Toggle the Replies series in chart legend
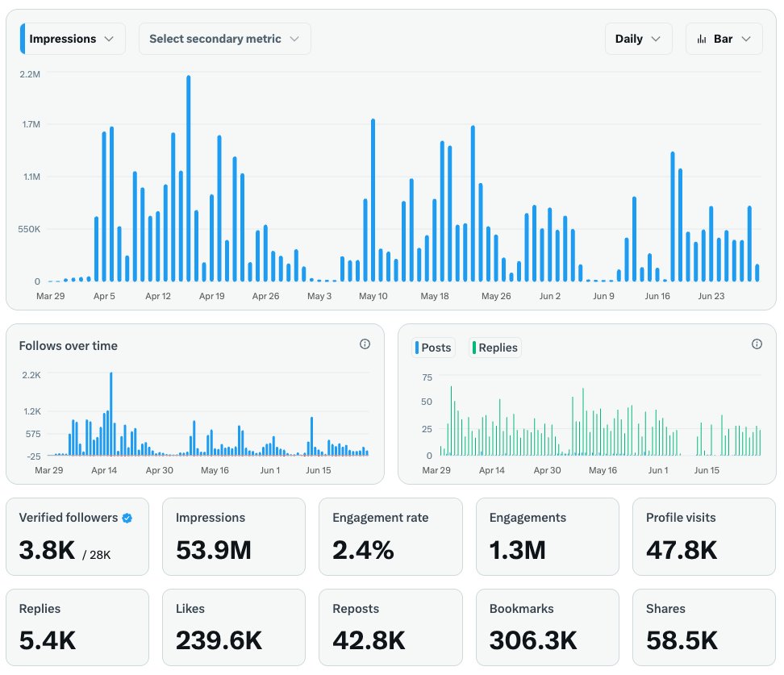 [x=495, y=348]
